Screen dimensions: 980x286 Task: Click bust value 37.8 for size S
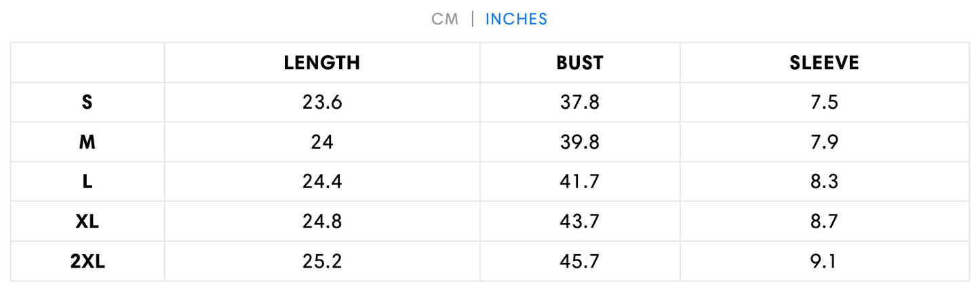(x=579, y=103)
